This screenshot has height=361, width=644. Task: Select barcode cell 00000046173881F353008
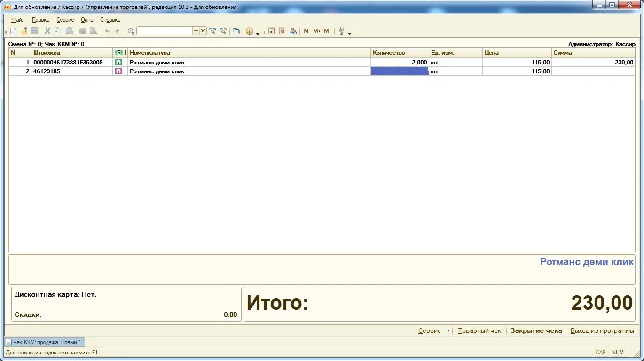pos(72,62)
